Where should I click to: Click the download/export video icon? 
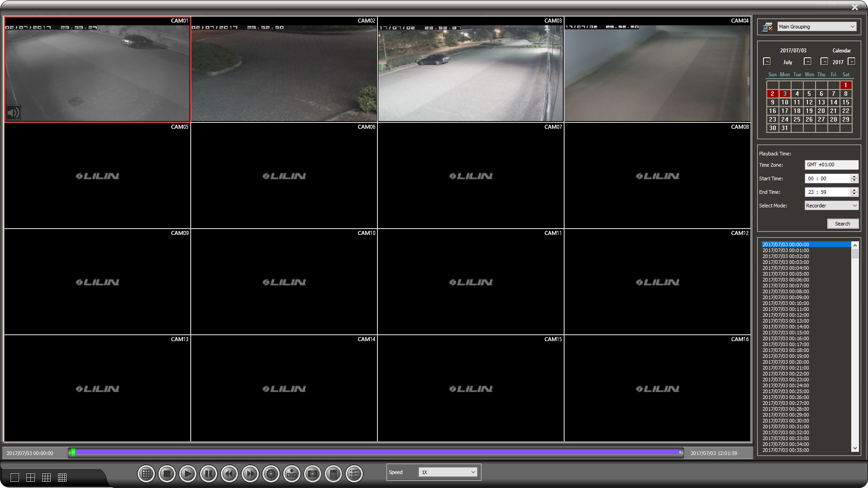(292, 474)
